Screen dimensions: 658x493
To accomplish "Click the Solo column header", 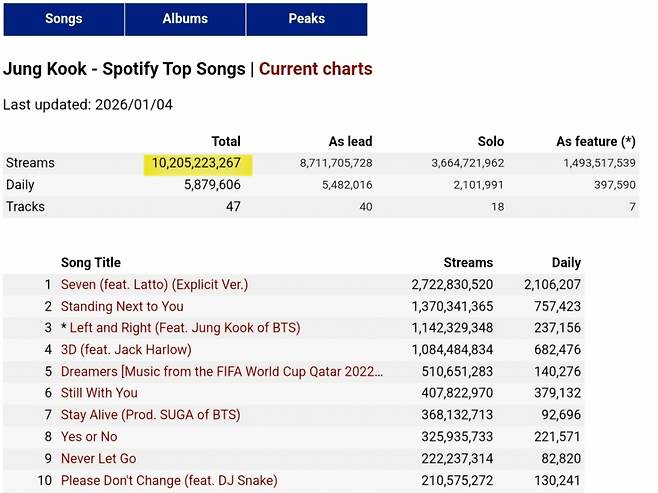I will click(x=490, y=142).
